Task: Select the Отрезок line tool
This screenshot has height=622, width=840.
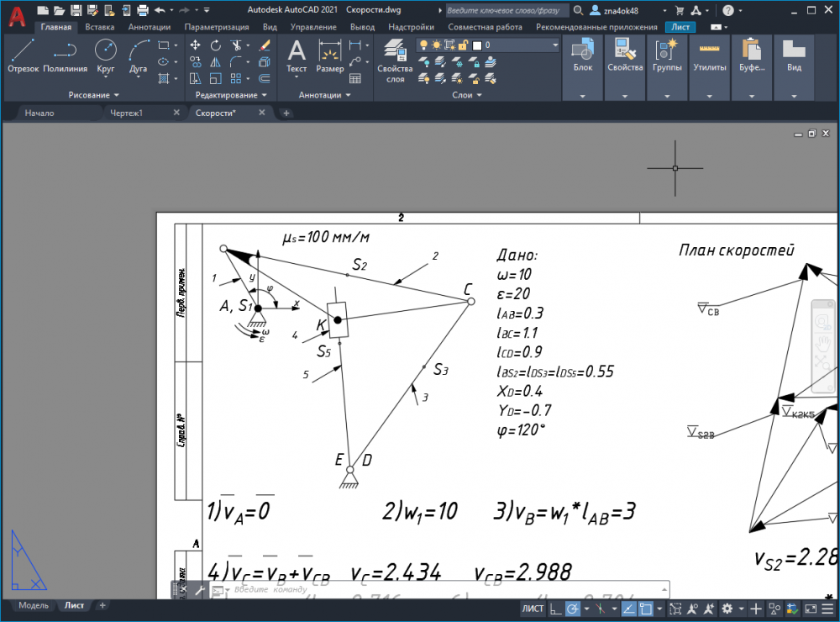Action: (x=23, y=55)
